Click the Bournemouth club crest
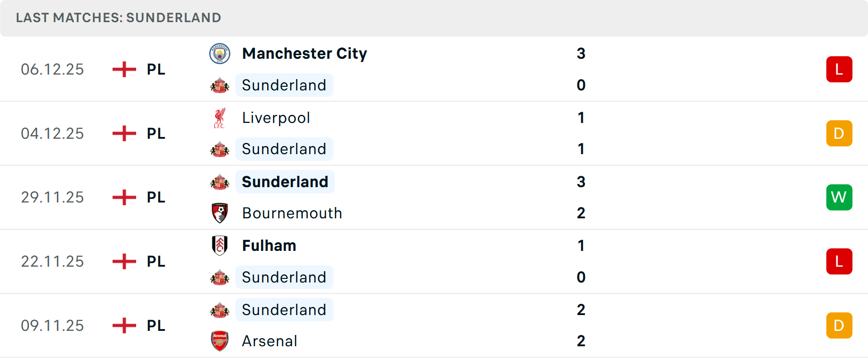The height and width of the screenshot is (358, 868). coord(220,213)
